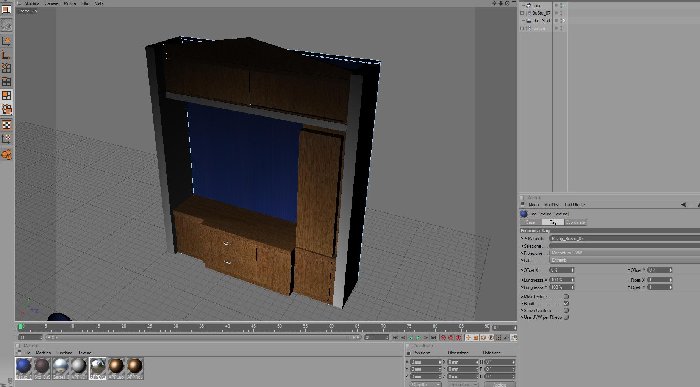The height and width of the screenshot is (387, 700).
Task: Click the Material name field in texture tag
Action: pyautogui.click(x=625, y=238)
